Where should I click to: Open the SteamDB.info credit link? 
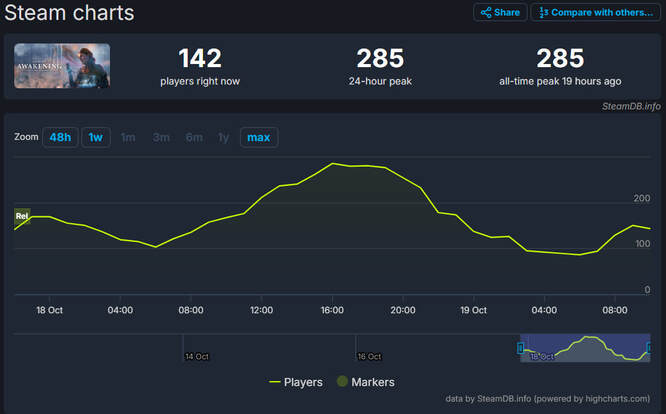click(x=631, y=106)
